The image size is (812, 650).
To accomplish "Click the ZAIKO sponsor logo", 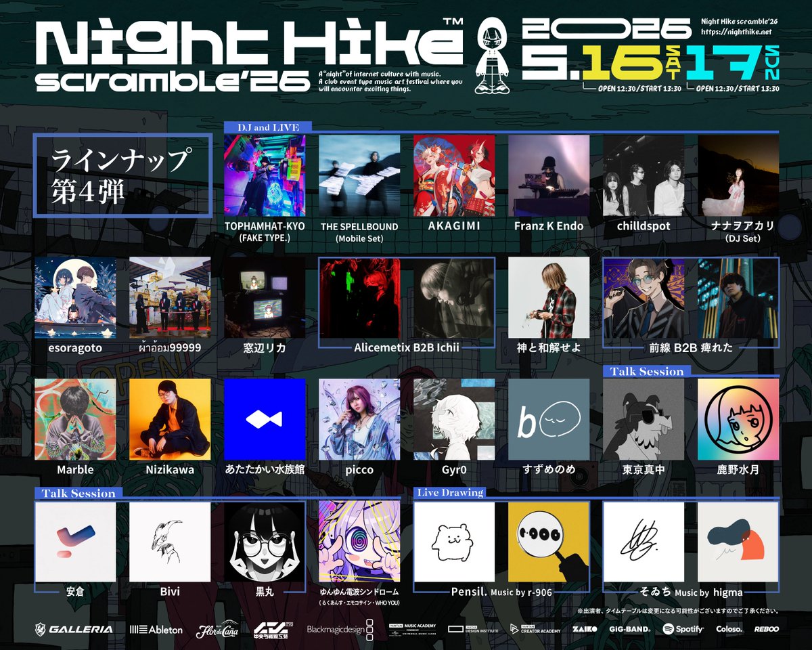I will click(587, 628).
